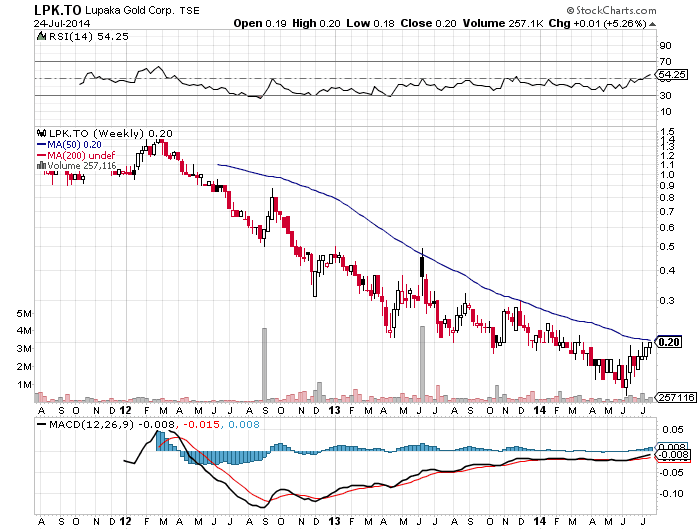700x530 pixels.
Task: Click the bold 0.20 last price tag
Action: (x=669, y=342)
